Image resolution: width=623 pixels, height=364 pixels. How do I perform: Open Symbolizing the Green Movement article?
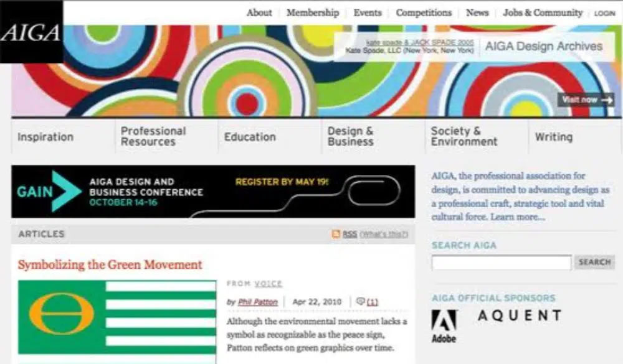click(x=110, y=264)
